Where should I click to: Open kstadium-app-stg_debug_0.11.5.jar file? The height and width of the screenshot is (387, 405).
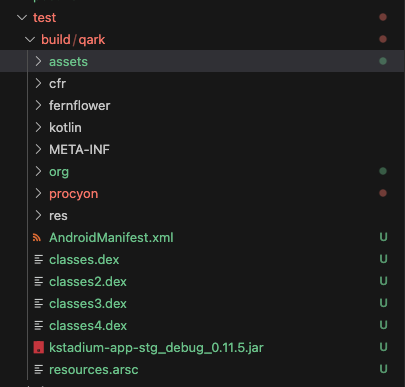coord(156,348)
